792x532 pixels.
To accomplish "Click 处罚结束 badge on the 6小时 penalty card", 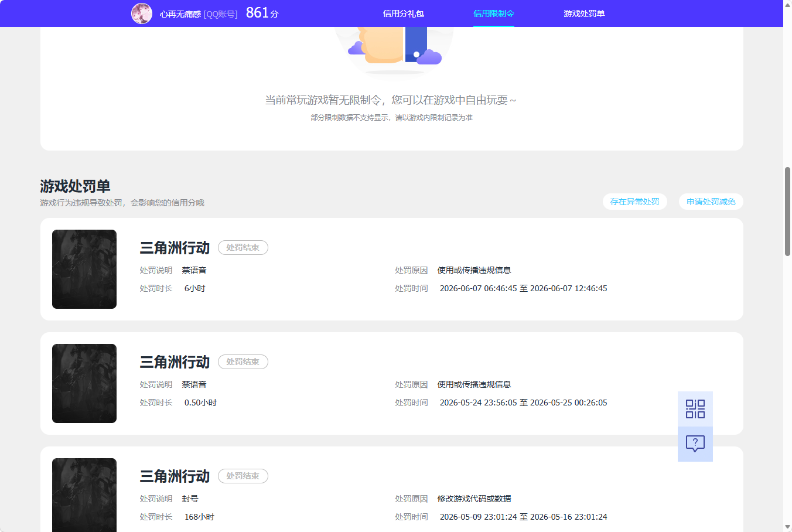I will [x=243, y=248].
